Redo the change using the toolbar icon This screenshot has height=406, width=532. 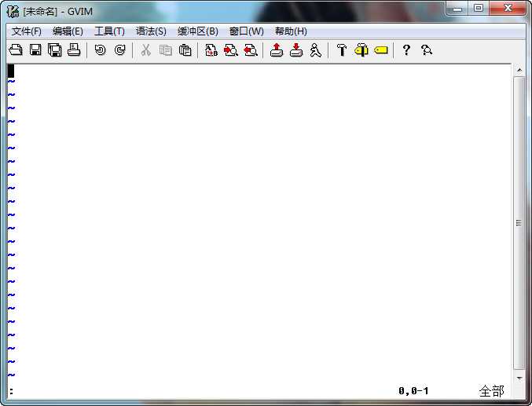tap(119, 50)
